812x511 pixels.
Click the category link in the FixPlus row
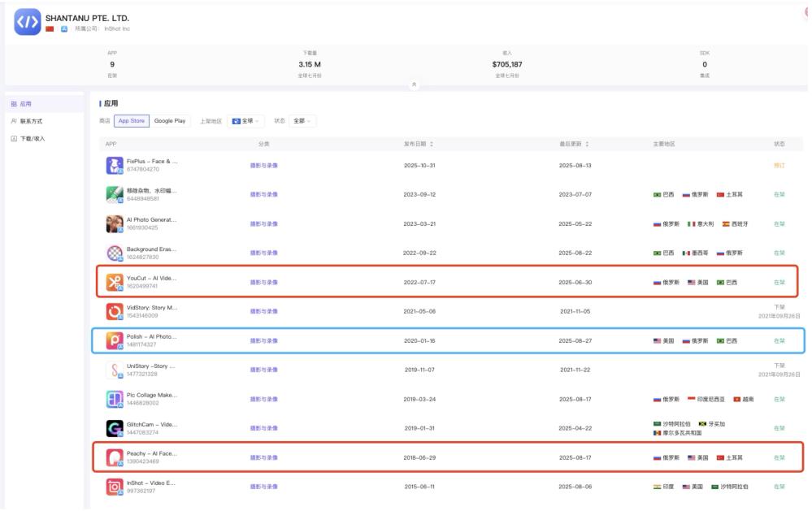tap(264, 166)
